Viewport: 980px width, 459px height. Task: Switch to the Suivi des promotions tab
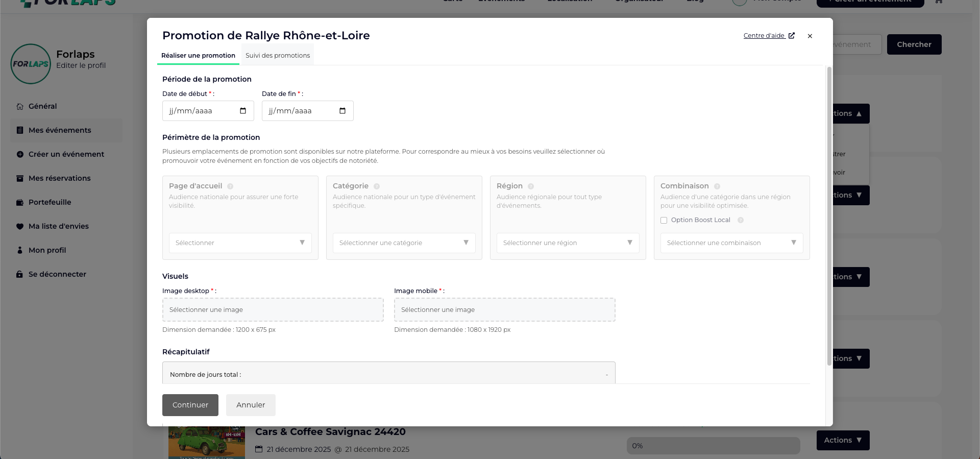[x=278, y=56]
